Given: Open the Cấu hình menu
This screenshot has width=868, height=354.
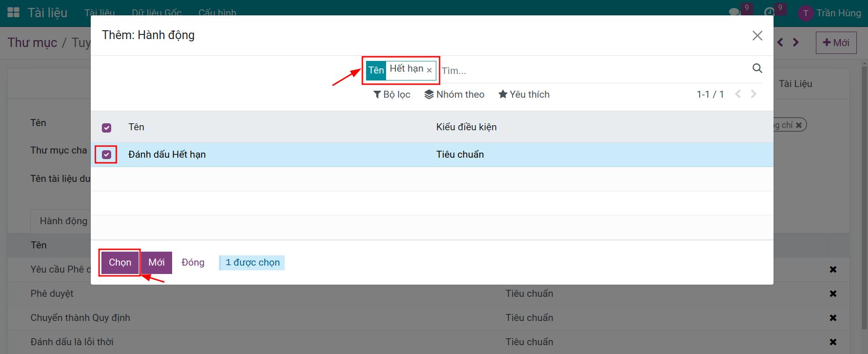Looking at the screenshot, I should 217,13.
